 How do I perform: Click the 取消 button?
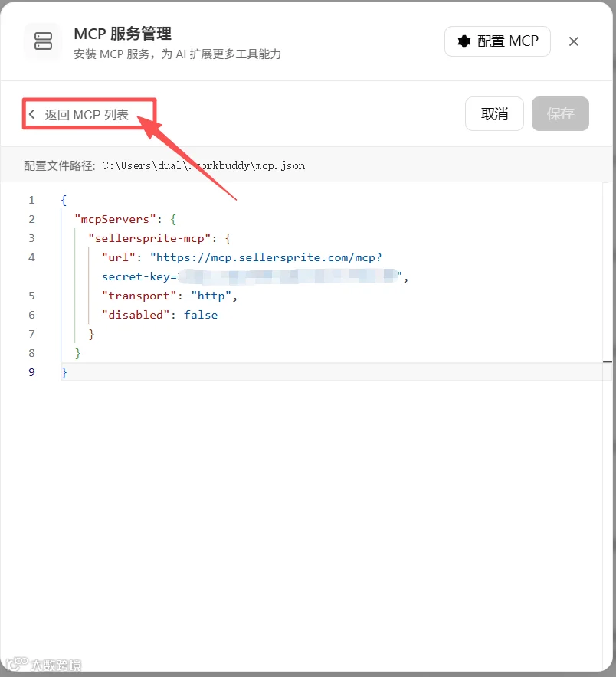494,114
